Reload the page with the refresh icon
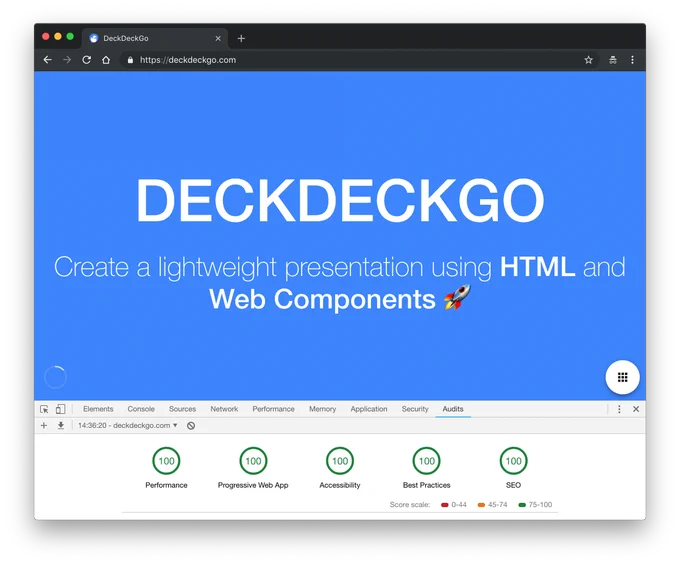Screen dimensions: 680x565 tap(86, 60)
